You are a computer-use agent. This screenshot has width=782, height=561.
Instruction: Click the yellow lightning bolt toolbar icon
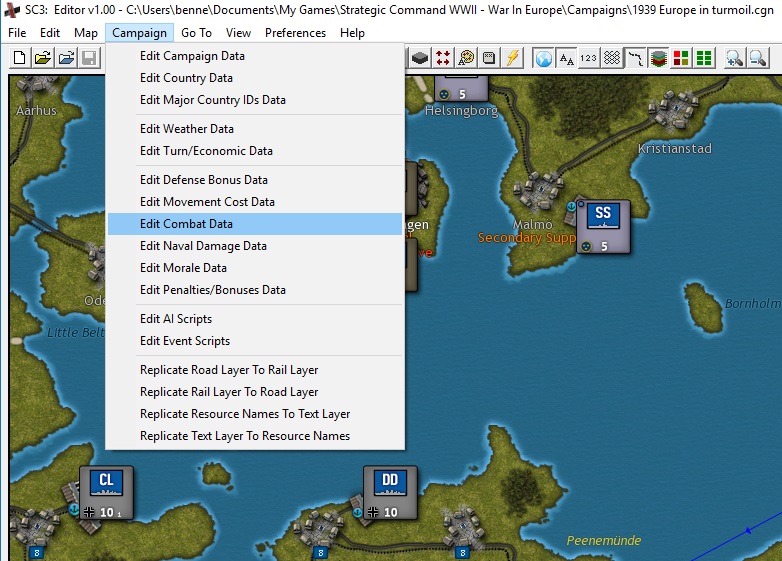tap(513, 58)
